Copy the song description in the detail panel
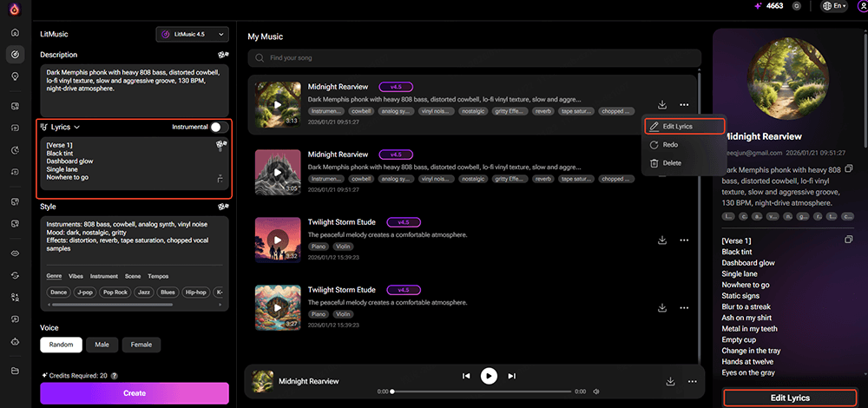 pos(849,168)
